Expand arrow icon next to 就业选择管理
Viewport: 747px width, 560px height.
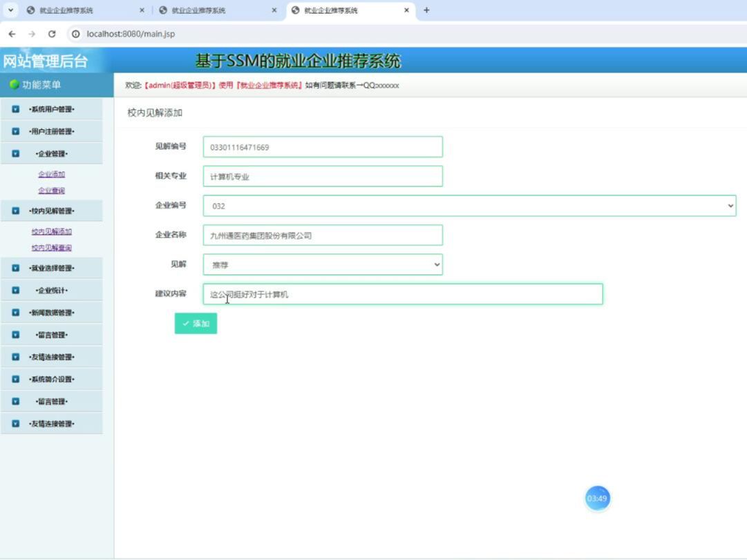point(16,268)
